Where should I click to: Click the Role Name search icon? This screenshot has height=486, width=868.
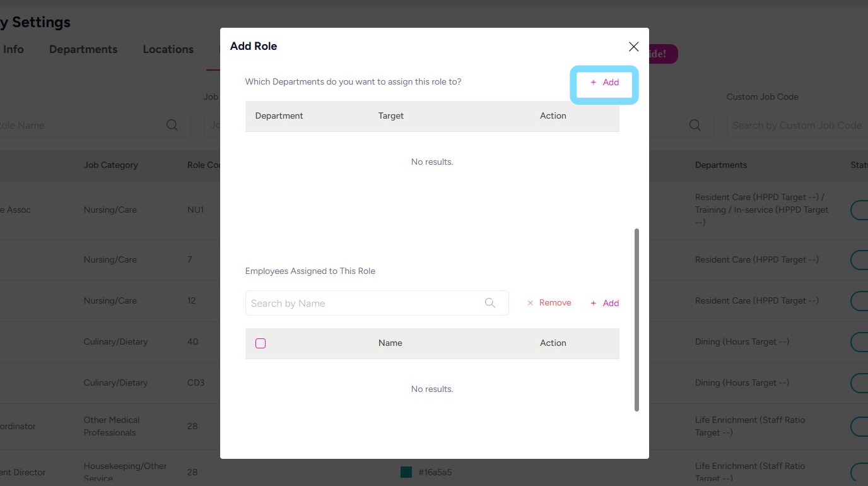(x=172, y=125)
